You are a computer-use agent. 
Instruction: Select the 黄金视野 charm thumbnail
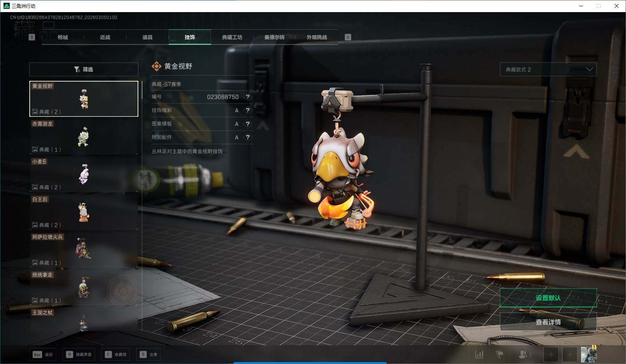tap(84, 99)
